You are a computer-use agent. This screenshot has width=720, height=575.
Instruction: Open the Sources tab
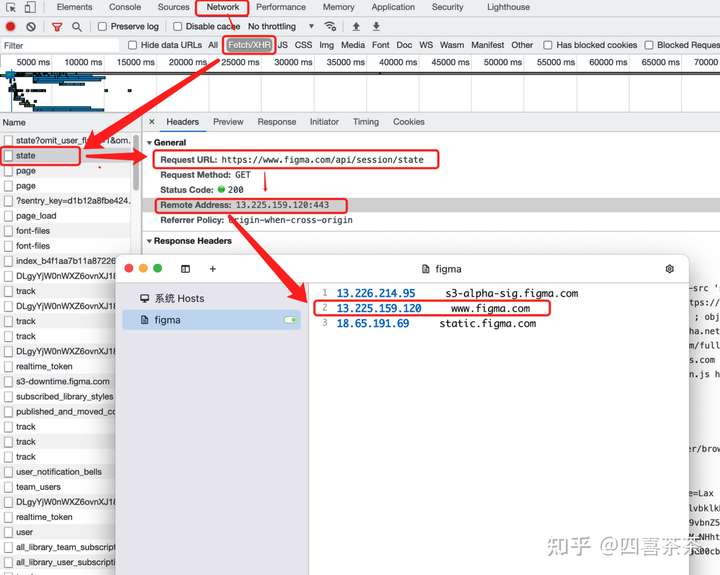tap(174, 7)
